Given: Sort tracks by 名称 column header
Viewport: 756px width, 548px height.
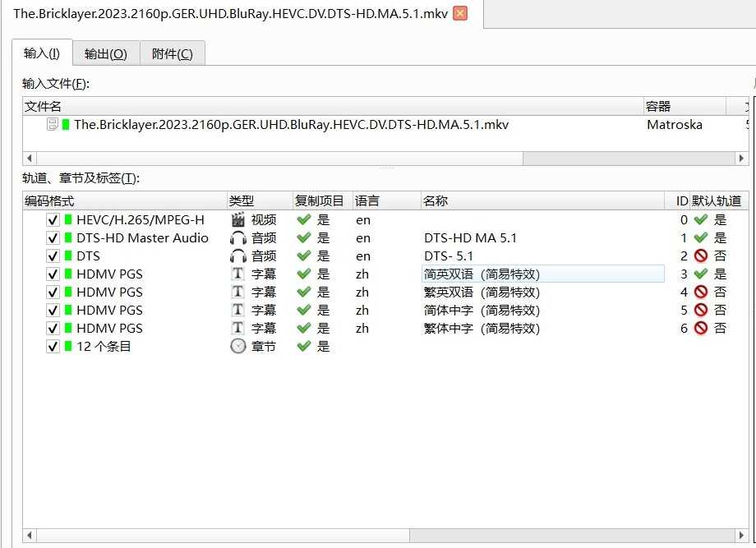Looking at the screenshot, I should click(542, 200).
